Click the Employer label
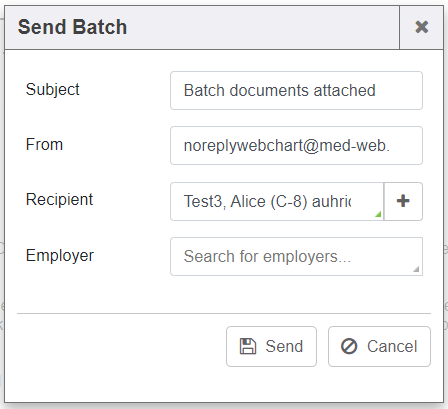This screenshot has height=409, width=448. (x=60, y=256)
